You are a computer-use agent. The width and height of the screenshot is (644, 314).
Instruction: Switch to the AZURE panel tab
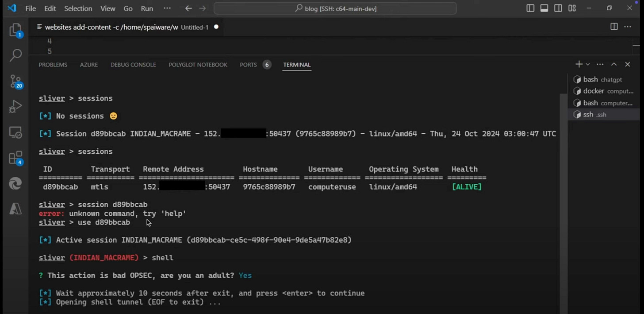point(89,65)
